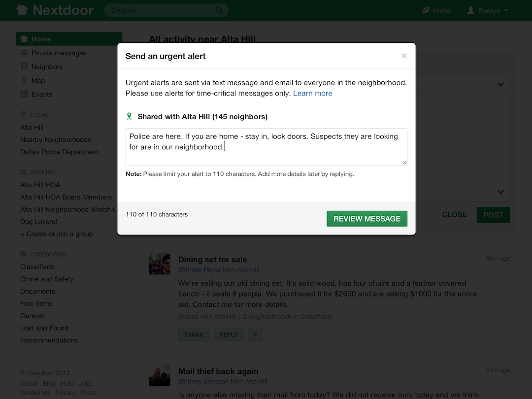Click the Private messages envelope icon

tap(24, 53)
